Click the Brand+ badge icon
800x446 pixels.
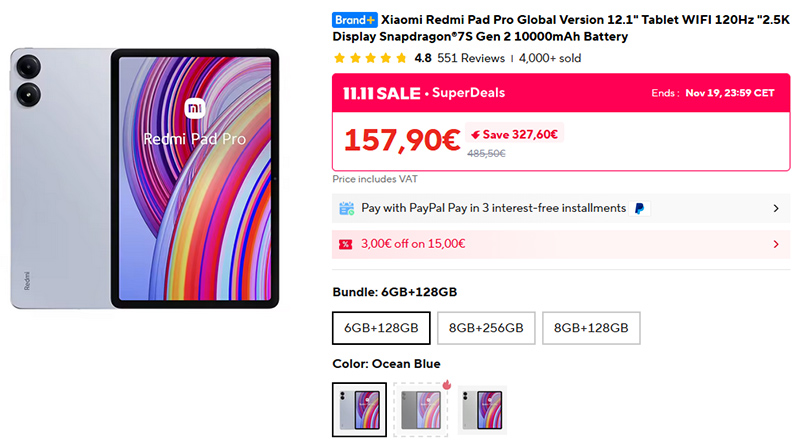[355, 19]
